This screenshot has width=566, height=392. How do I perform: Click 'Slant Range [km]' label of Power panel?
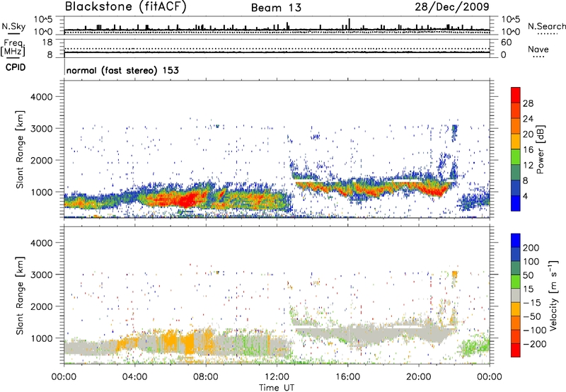coord(21,149)
